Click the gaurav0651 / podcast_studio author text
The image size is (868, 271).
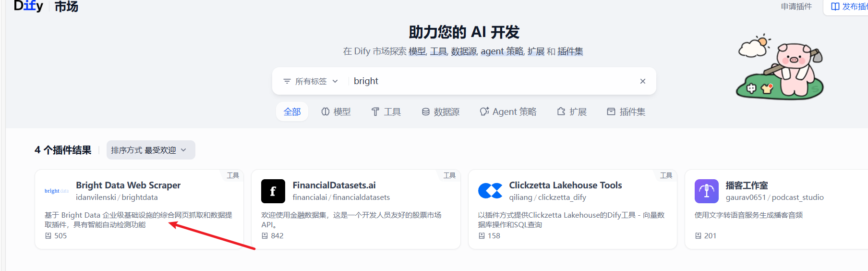point(774,197)
